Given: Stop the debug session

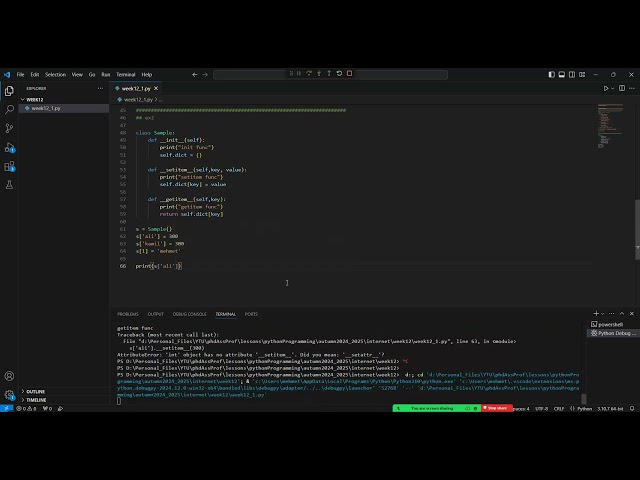Looking at the screenshot, I should tap(349, 73).
